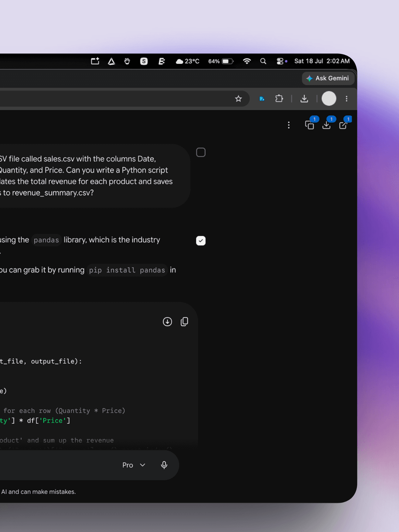Click the 'output_file):' code text
The width and height of the screenshot is (399, 532).
57,361
